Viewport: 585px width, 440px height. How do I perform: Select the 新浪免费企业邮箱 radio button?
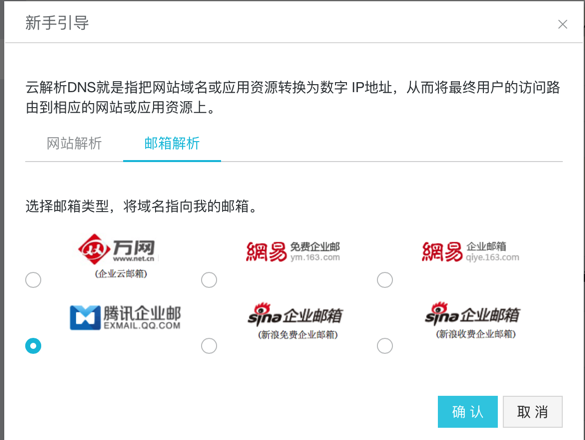coord(209,346)
